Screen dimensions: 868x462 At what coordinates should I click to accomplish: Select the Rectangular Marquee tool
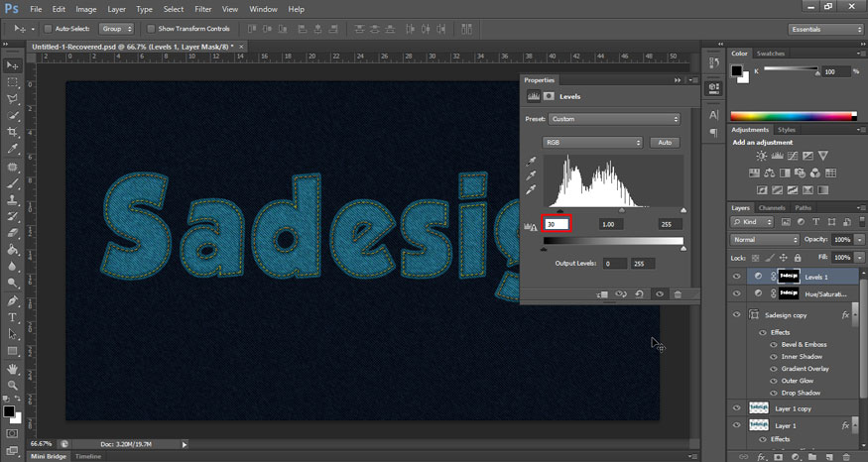click(12, 82)
